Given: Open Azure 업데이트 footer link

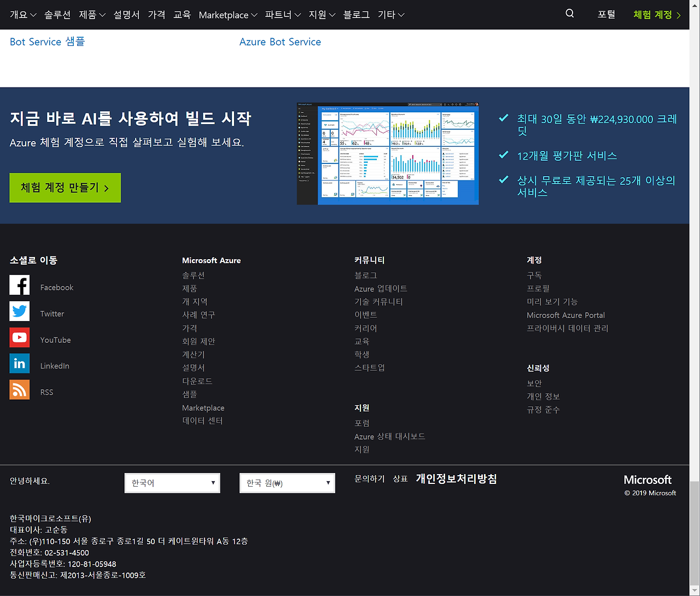Looking at the screenshot, I should point(381,289).
